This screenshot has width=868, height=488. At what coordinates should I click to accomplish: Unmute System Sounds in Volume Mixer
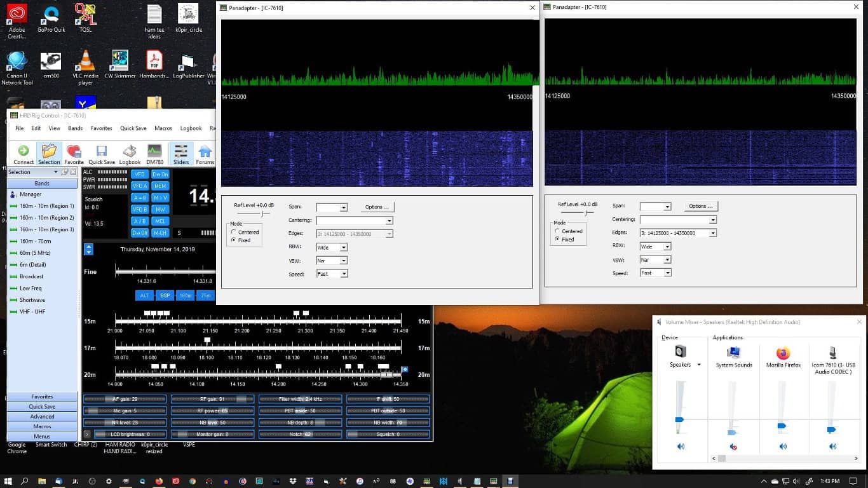tap(733, 447)
